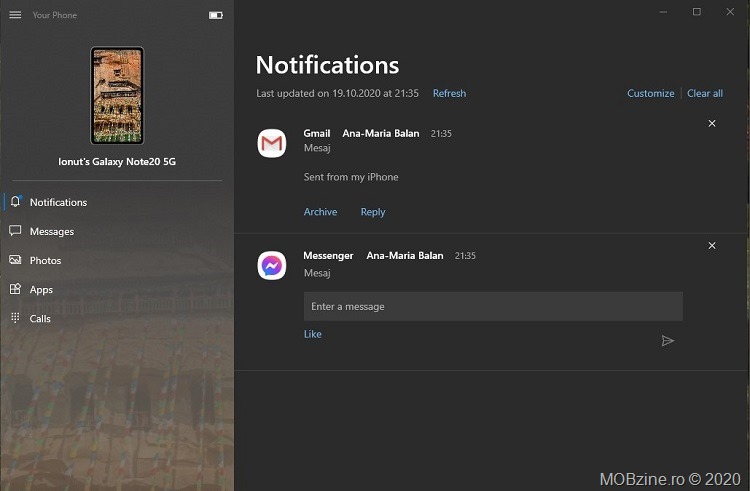Click Mesaj text in Messenger notification
Screen dimensions: 750x491
(x=317, y=273)
